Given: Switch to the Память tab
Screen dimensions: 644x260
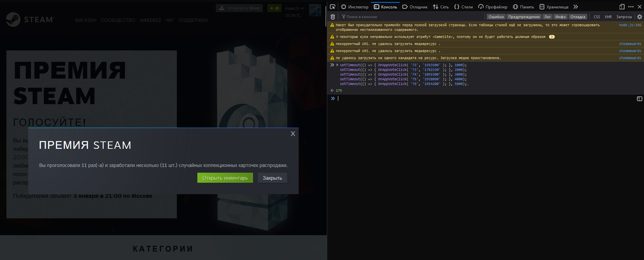Looking at the screenshot, I should 523,7.
